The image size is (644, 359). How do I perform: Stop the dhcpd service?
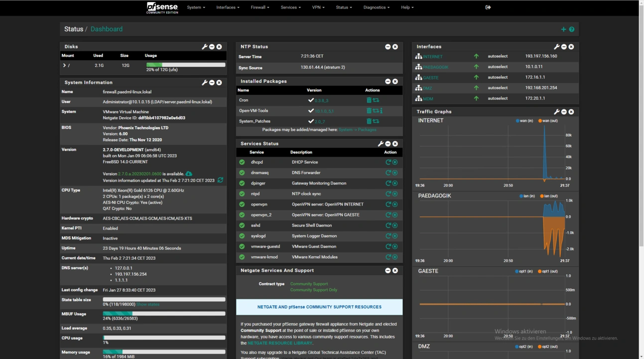pyautogui.click(x=395, y=162)
